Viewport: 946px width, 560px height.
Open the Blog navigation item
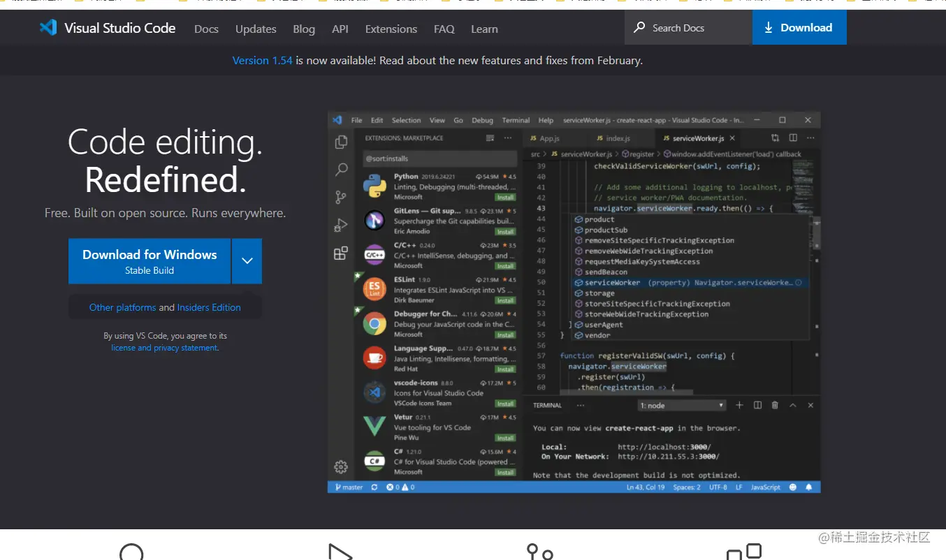(x=304, y=29)
